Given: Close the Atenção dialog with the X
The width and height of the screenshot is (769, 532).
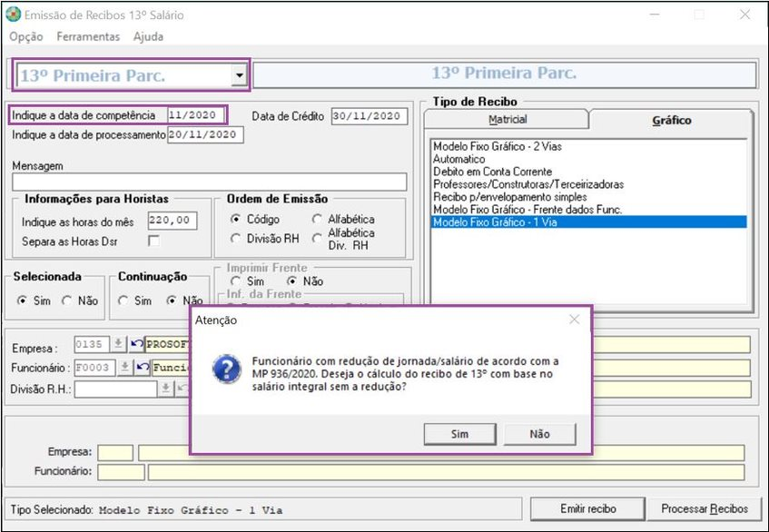Looking at the screenshot, I should pos(575,320).
